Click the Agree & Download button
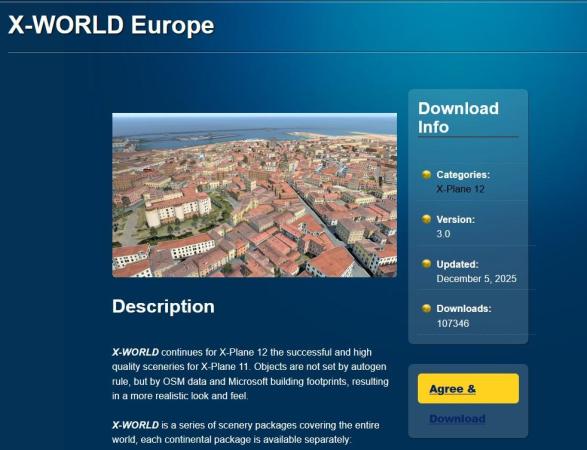Image resolution: width=587 pixels, height=450 pixels. [x=468, y=389]
